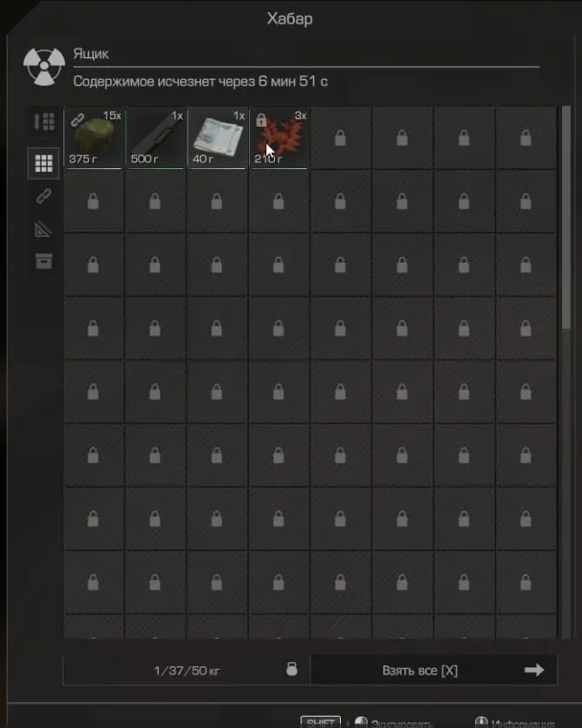Click the 1/37/50 кг weight indicator
This screenshot has height=728, width=582.
(x=186, y=671)
